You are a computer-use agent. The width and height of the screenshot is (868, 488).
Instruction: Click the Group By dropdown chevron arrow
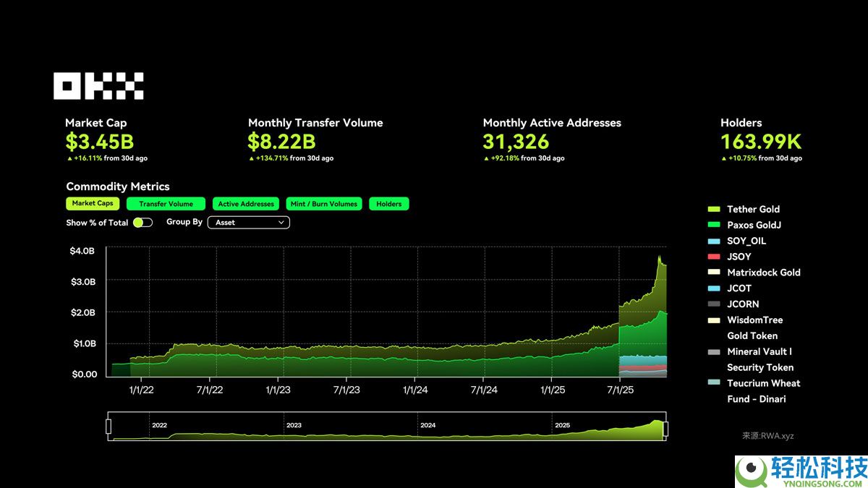point(281,223)
